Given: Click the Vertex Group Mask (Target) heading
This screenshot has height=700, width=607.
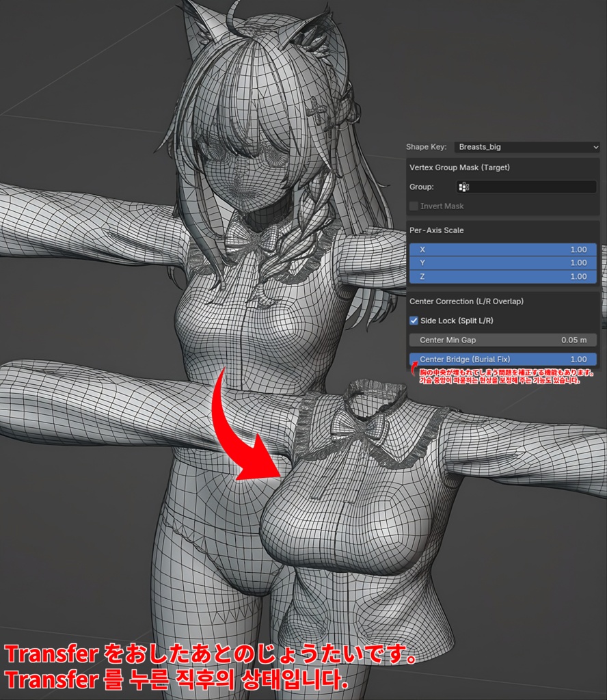Looking at the screenshot, I should click(459, 167).
